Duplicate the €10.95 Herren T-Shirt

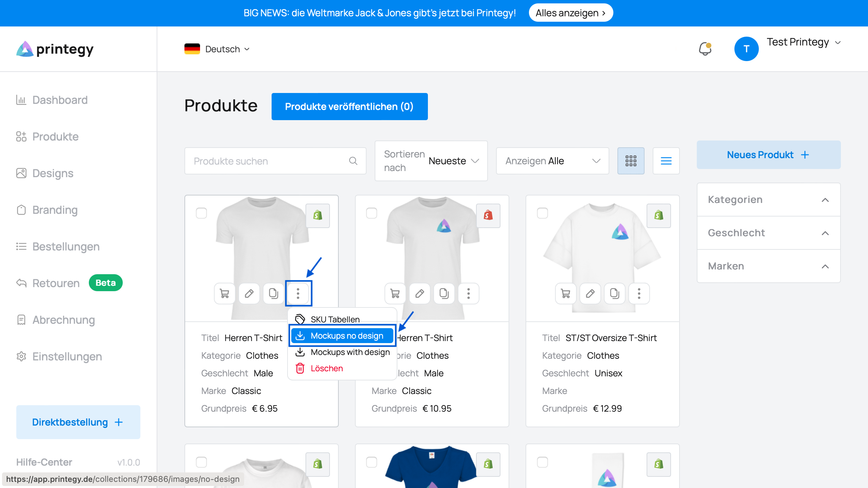[x=444, y=294]
